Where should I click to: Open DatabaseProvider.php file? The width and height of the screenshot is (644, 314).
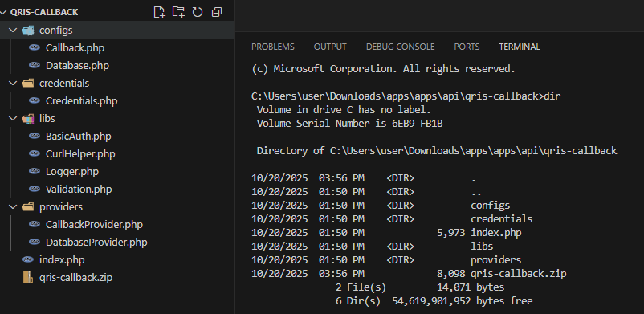(96, 243)
